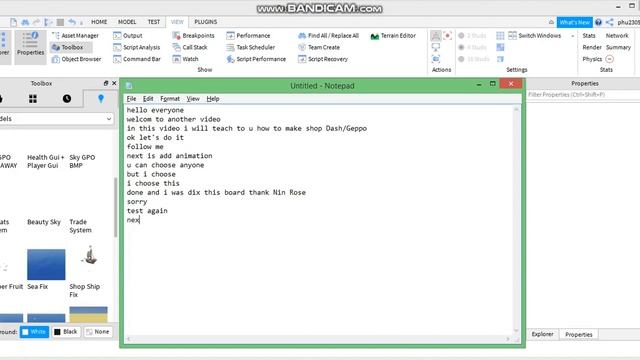
Task: Open the Toolbox Creations pin tab
Action: 101,99
